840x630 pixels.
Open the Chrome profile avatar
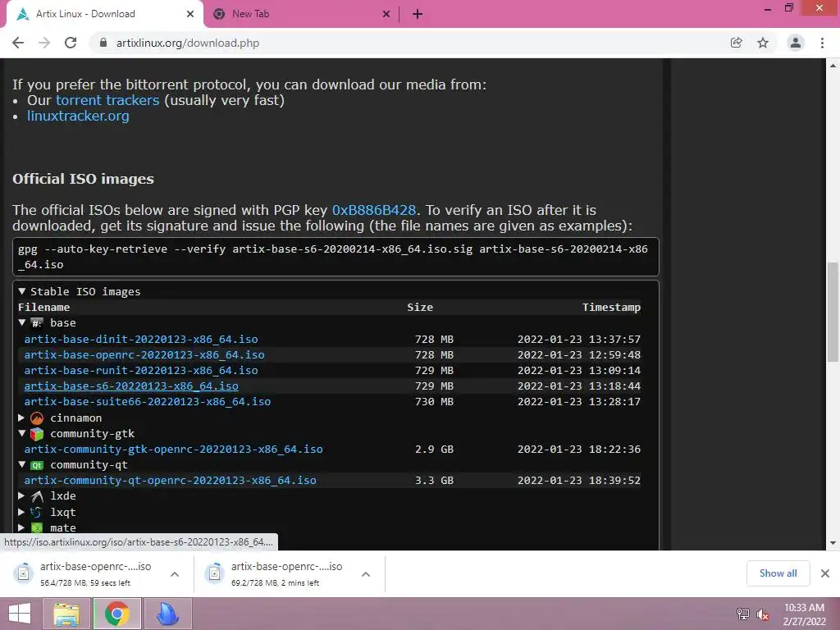point(796,43)
